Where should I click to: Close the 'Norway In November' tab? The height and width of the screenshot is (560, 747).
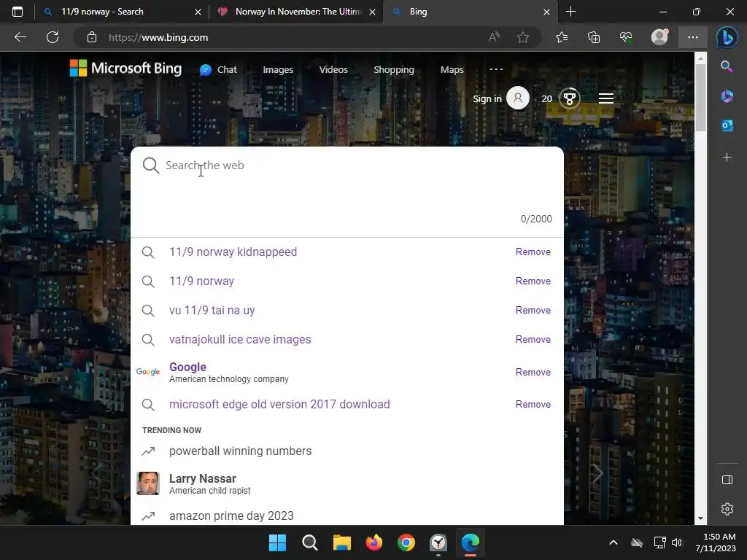373,12
